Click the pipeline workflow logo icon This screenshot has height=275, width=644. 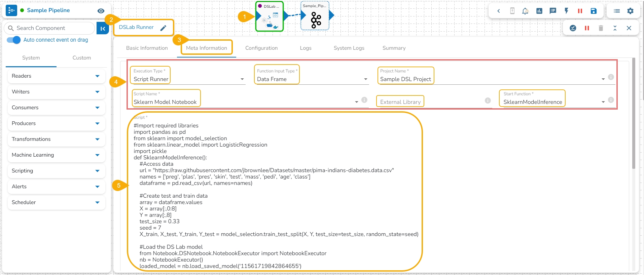tap(11, 10)
